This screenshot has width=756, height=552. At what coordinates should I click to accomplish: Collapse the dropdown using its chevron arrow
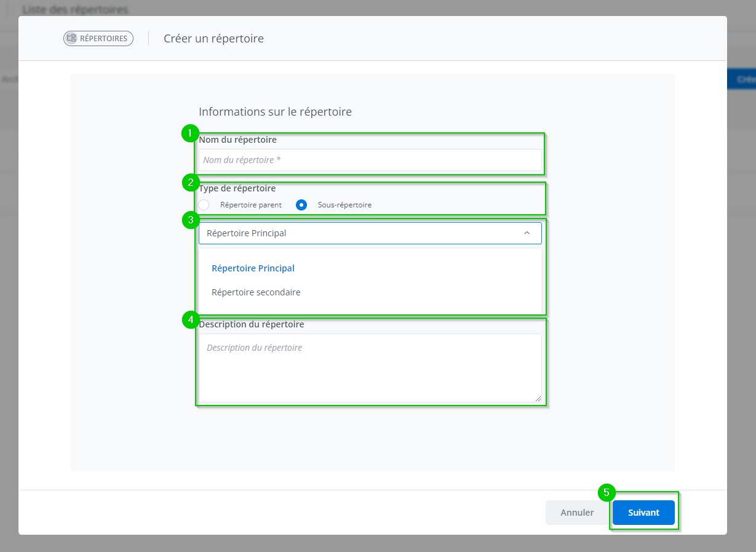527,233
